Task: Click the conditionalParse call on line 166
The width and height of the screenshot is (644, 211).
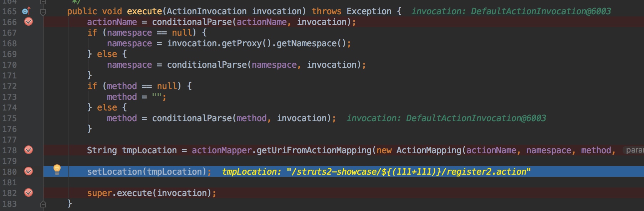Action: (192, 22)
